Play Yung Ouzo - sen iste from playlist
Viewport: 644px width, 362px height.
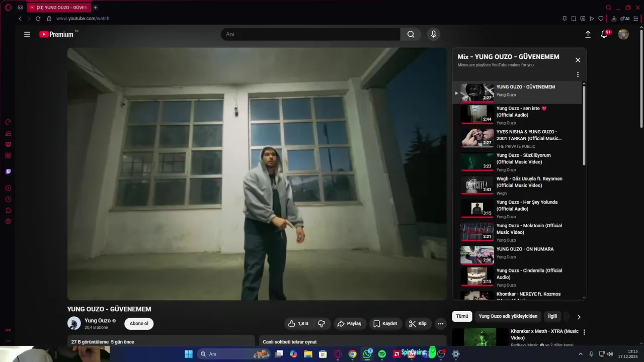517,116
